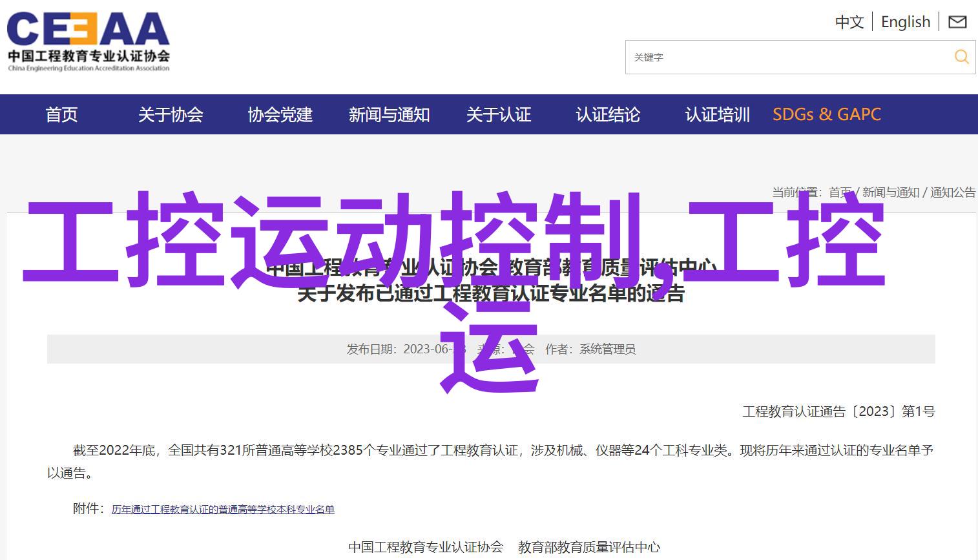Image resolution: width=978 pixels, height=560 pixels.
Task: Click the 新闻与通知 breadcrumb link
Action: [x=890, y=192]
